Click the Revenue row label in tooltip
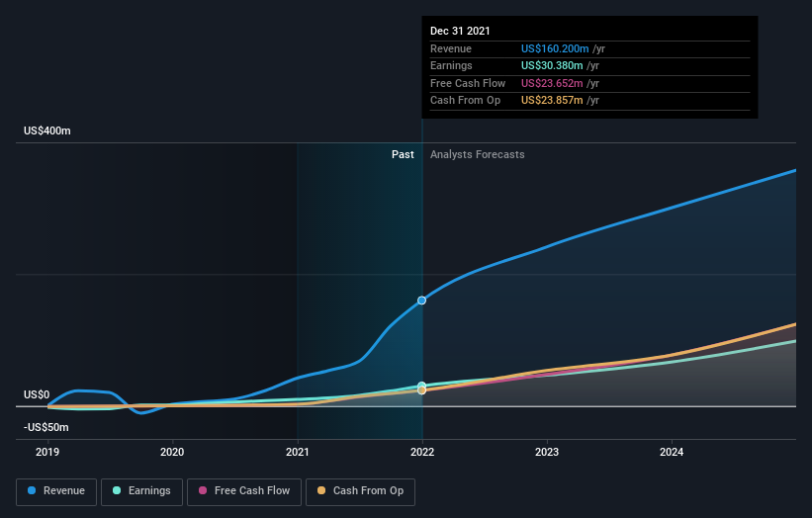The image size is (812, 518). coord(451,48)
